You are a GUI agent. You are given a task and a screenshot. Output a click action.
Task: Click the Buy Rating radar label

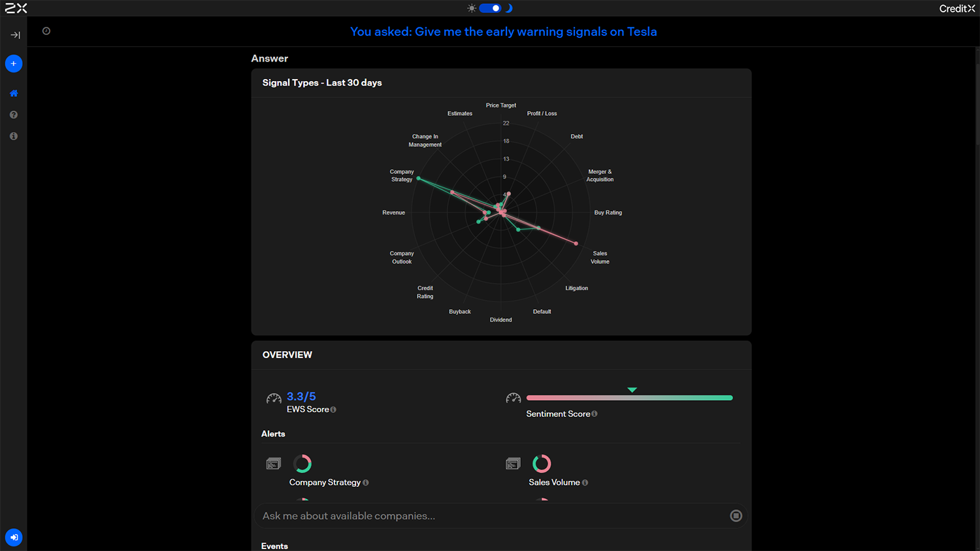[608, 212]
